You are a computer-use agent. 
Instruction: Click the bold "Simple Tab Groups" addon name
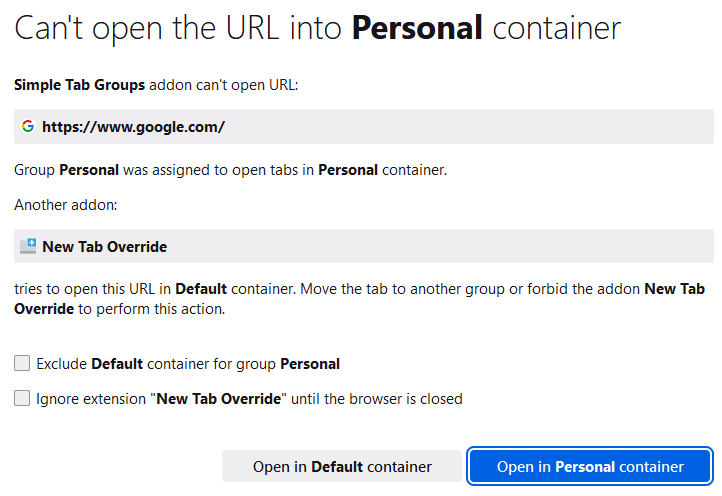[79, 85]
